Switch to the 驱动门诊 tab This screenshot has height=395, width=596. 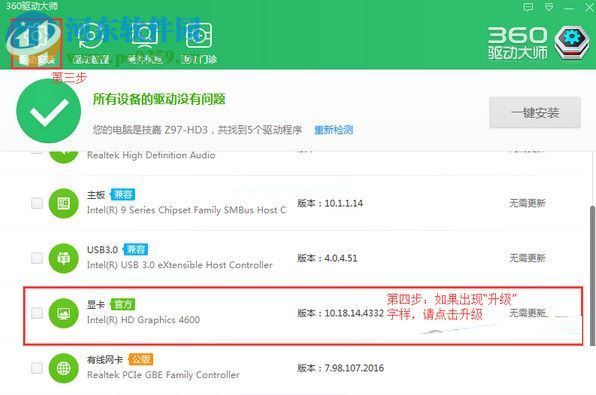[x=199, y=43]
